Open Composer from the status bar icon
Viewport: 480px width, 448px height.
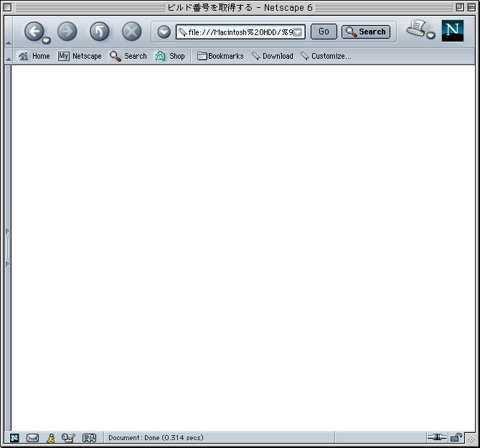(x=68, y=438)
